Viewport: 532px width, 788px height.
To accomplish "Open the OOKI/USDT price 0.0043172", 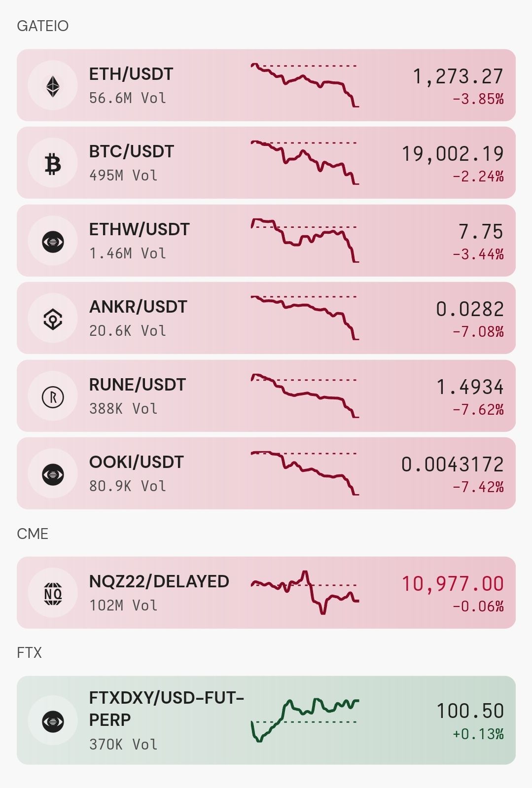I will tap(452, 465).
